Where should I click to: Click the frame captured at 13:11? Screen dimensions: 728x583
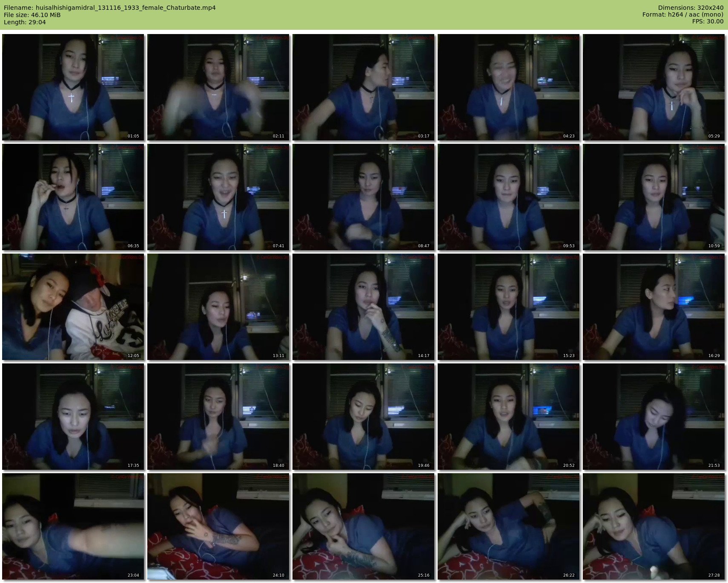point(218,307)
